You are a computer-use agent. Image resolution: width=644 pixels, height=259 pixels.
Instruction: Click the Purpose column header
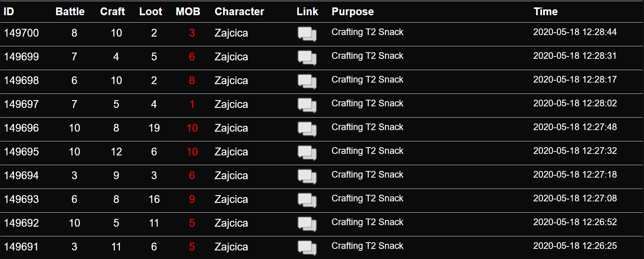[353, 12]
